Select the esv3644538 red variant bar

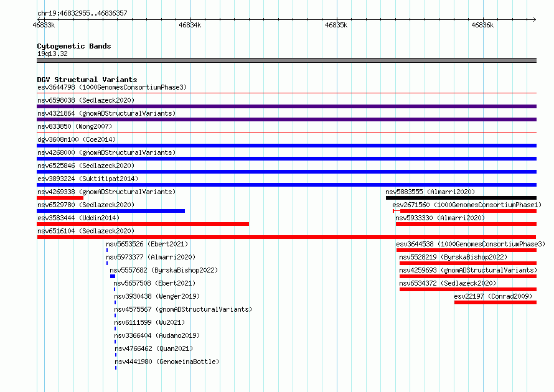click(466, 250)
